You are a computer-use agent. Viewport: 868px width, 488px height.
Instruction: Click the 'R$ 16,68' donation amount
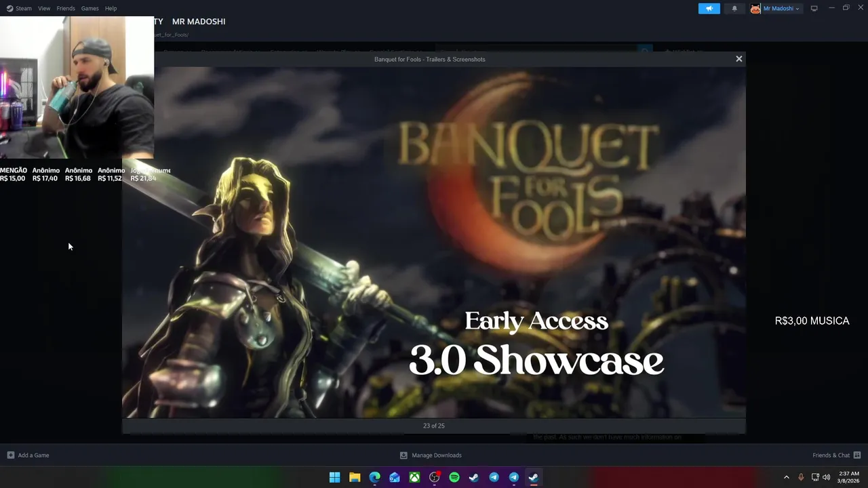(x=77, y=178)
